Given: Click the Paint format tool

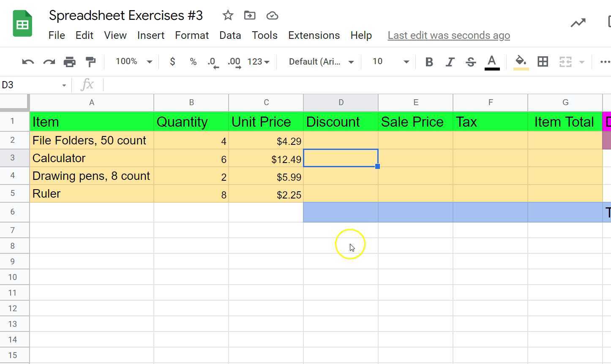Looking at the screenshot, I should click(90, 62).
